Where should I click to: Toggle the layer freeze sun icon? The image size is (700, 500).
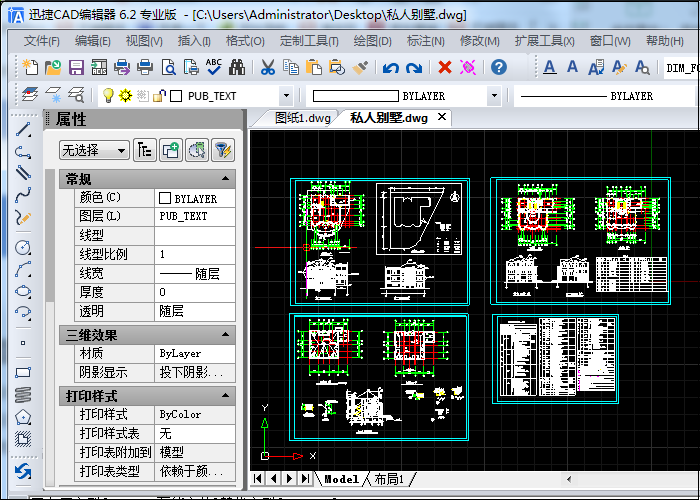coord(125,95)
